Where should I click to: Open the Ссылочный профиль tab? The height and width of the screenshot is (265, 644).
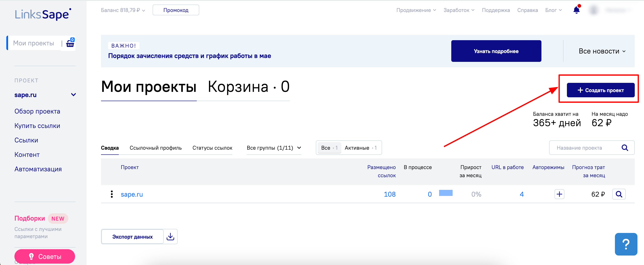pyautogui.click(x=156, y=148)
